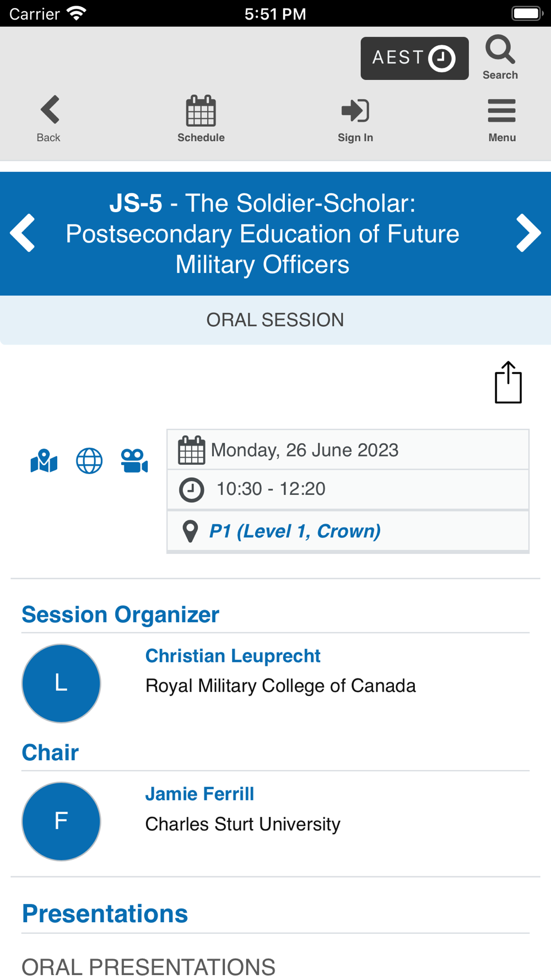Tap the L avatar for Christian Leuprecht
The image size is (551, 980).
tap(61, 683)
